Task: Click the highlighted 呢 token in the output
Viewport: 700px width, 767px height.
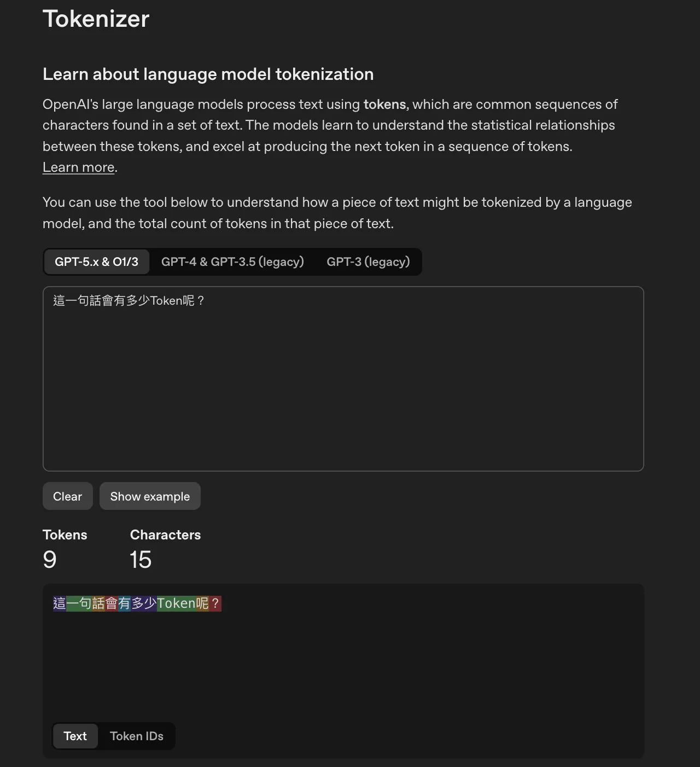Action: (x=202, y=603)
